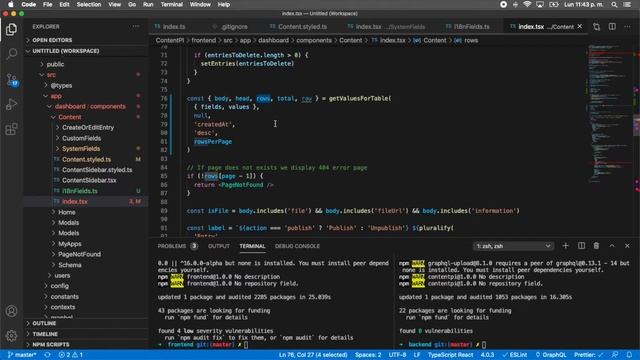This screenshot has height=360, width=640.
Task: Expand the Outline section
Action: tap(44, 323)
